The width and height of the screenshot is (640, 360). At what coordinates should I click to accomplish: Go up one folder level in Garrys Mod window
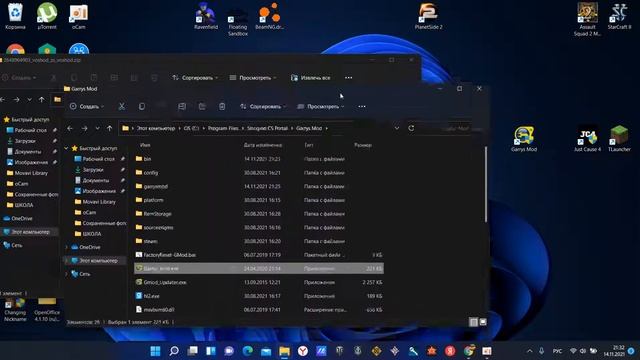coord(109,128)
